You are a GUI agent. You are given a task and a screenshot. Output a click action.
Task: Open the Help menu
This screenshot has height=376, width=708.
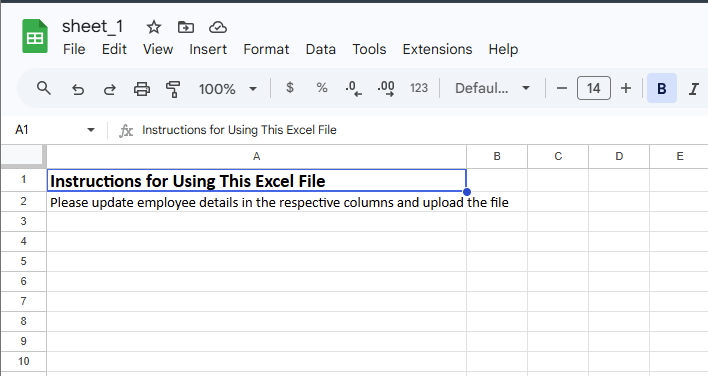coord(503,49)
